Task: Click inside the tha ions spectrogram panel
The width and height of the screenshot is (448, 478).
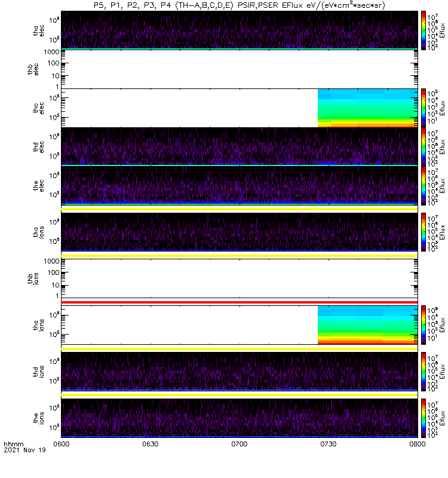Action: click(240, 232)
